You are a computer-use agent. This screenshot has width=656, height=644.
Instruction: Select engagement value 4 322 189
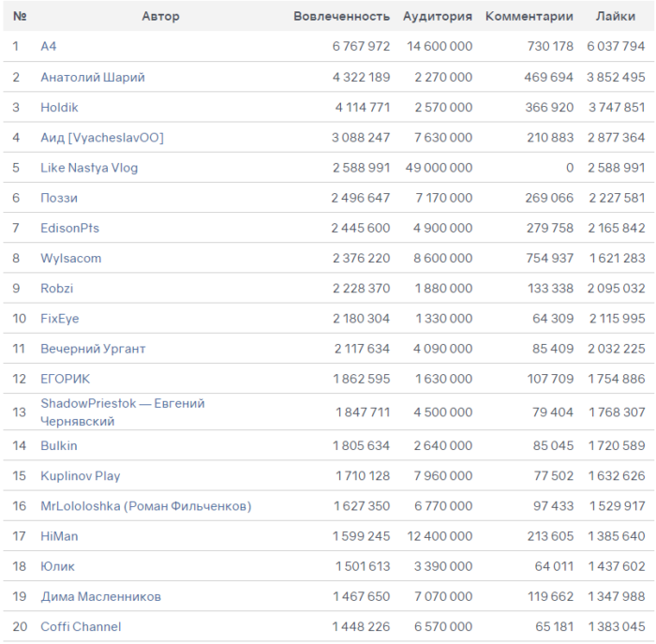click(361, 77)
